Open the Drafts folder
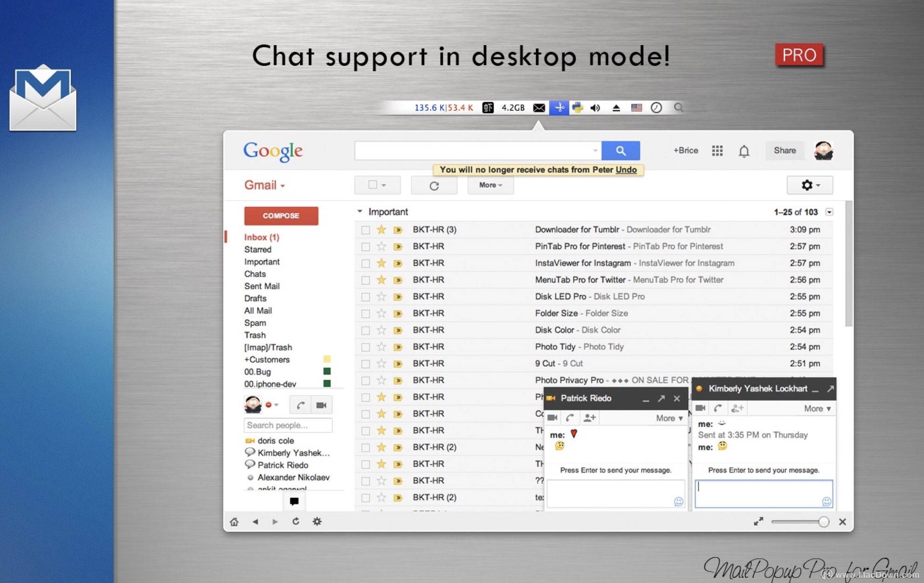Screen dimensions: 924x583 tap(255, 298)
